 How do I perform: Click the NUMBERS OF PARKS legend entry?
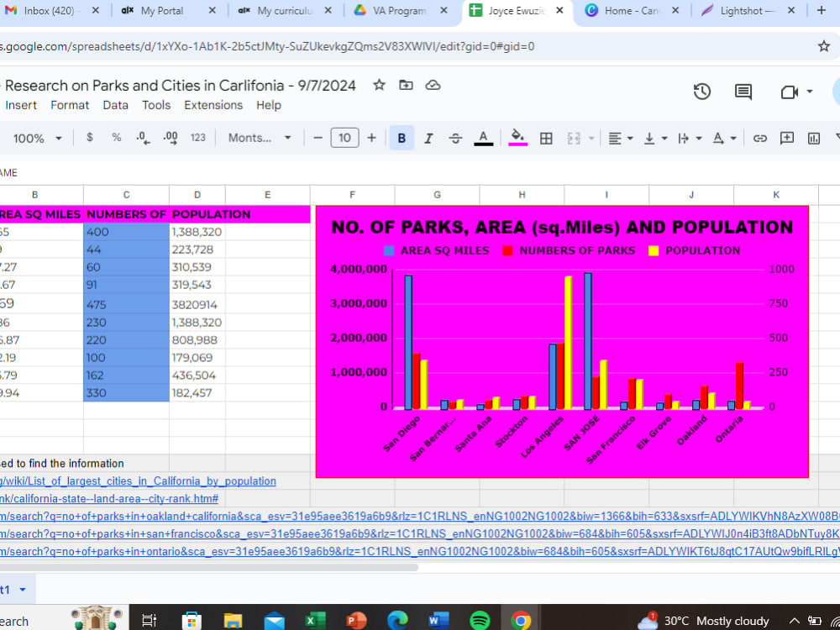tap(569, 250)
